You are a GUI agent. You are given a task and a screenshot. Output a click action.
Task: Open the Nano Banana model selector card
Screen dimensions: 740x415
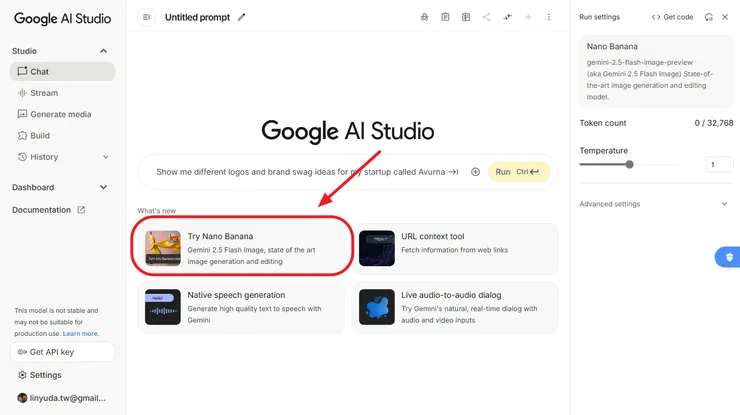656,71
